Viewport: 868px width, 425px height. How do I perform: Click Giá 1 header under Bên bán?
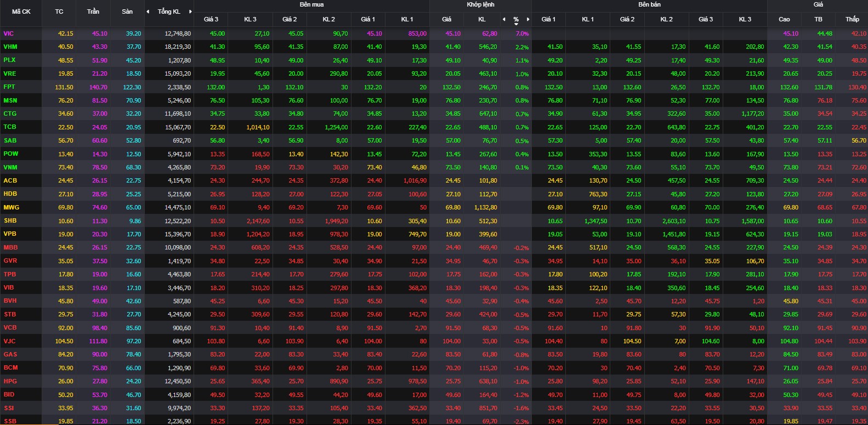pos(548,19)
